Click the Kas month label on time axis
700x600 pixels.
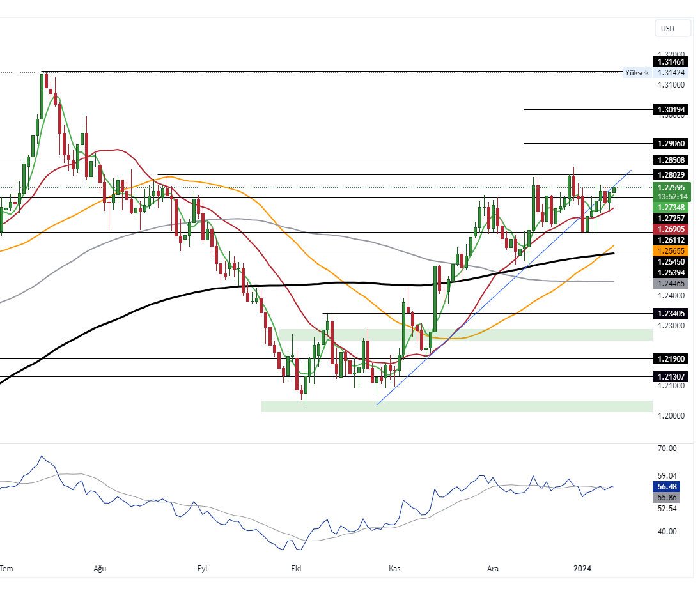394,568
